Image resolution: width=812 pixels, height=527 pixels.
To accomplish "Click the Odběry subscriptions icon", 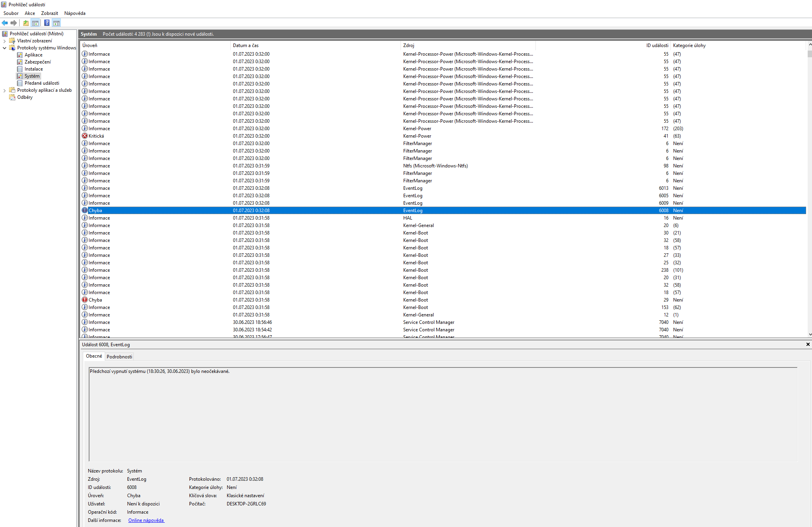I will pyautogui.click(x=12, y=97).
